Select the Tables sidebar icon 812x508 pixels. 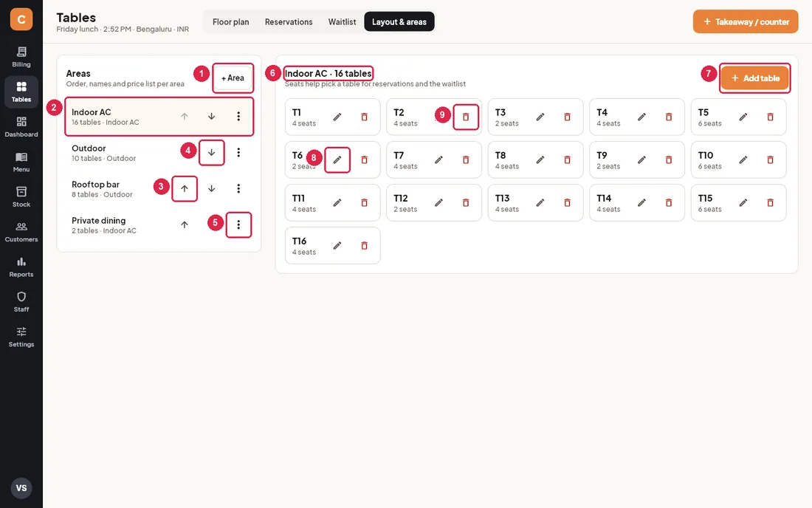pos(21,92)
